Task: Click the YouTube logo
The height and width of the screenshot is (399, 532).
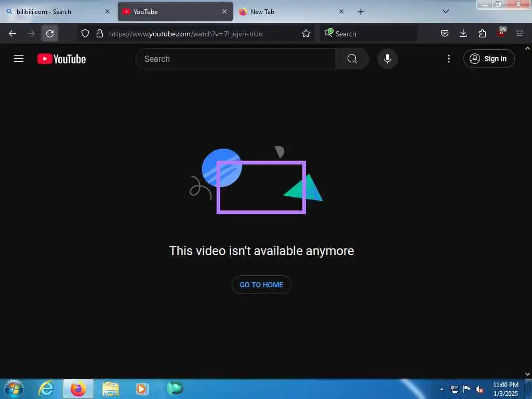Action: point(61,59)
